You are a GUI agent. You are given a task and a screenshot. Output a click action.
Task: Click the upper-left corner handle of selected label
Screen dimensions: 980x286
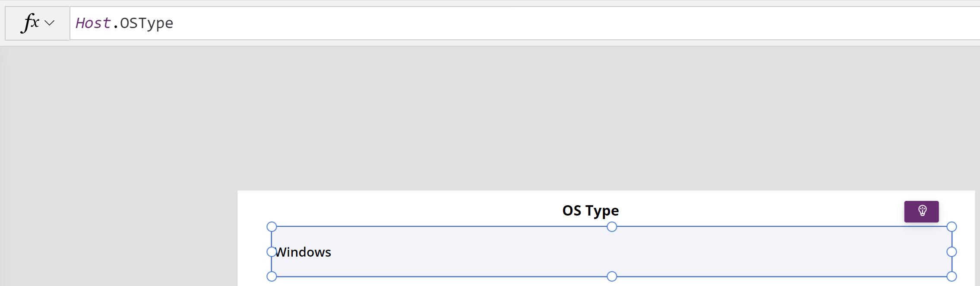click(272, 227)
